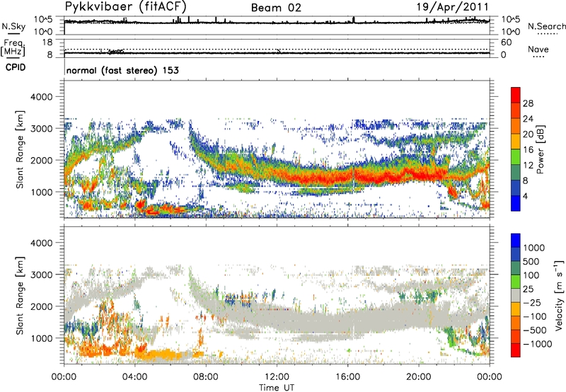
Task: Click the 'Freq. [MHz]' axis label
Action: 13,47
